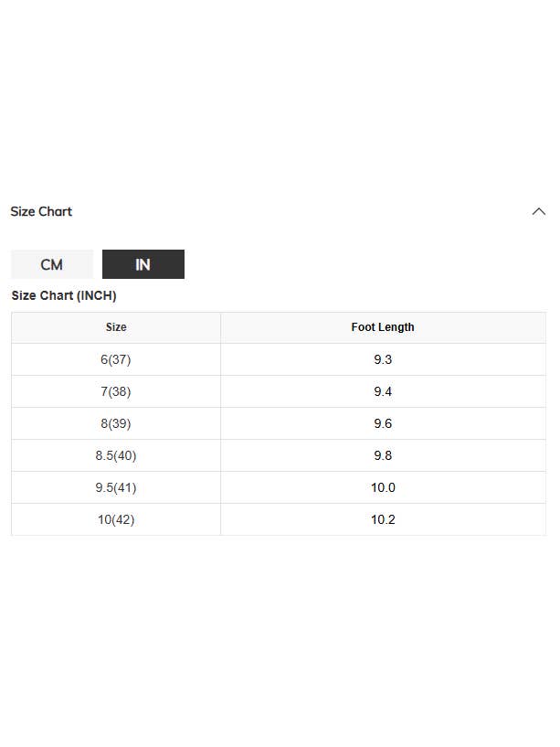Click the 9.8 foot length value
560x747 pixels.
tap(383, 455)
